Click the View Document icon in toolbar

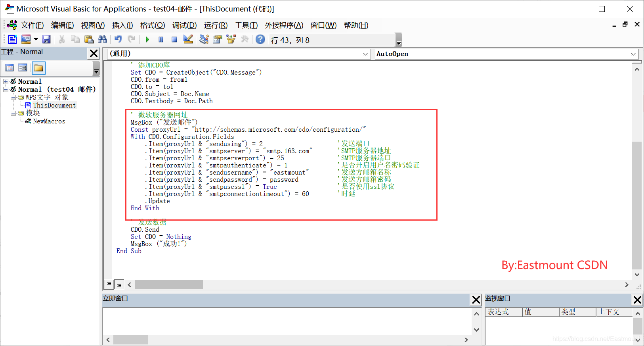coord(12,39)
